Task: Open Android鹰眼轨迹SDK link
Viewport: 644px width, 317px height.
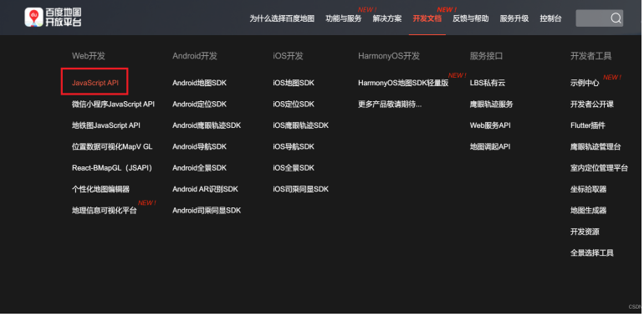Action: pyautogui.click(x=207, y=125)
